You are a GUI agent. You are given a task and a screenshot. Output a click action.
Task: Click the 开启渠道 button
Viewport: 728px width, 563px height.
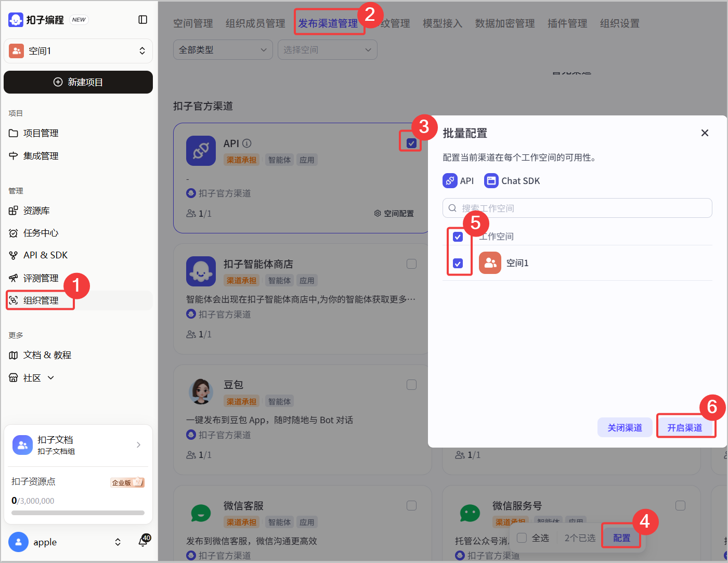click(x=685, y=427)
